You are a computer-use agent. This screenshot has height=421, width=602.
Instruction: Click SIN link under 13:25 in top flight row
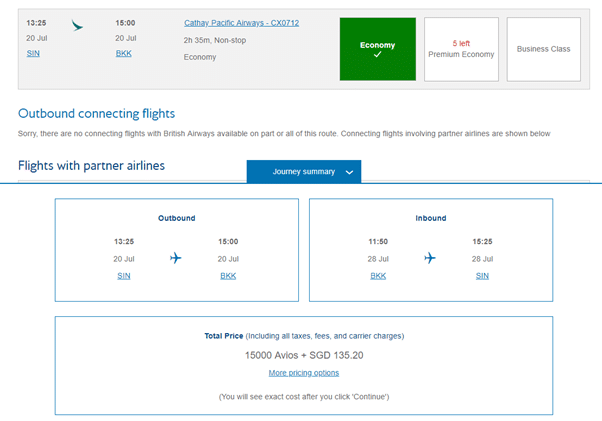click(x=33, y=54)
